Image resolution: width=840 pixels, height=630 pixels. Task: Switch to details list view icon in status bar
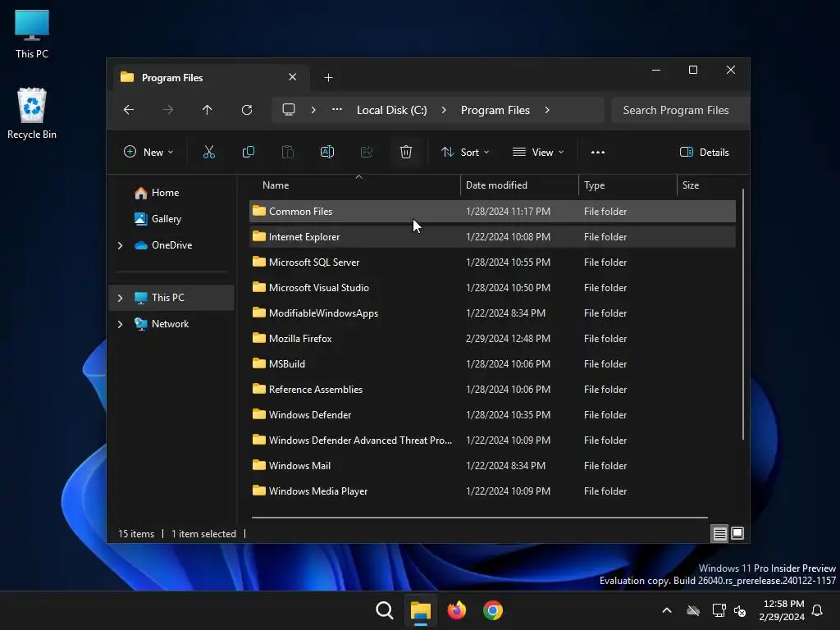pyautogui.click(x=719, y=533)
